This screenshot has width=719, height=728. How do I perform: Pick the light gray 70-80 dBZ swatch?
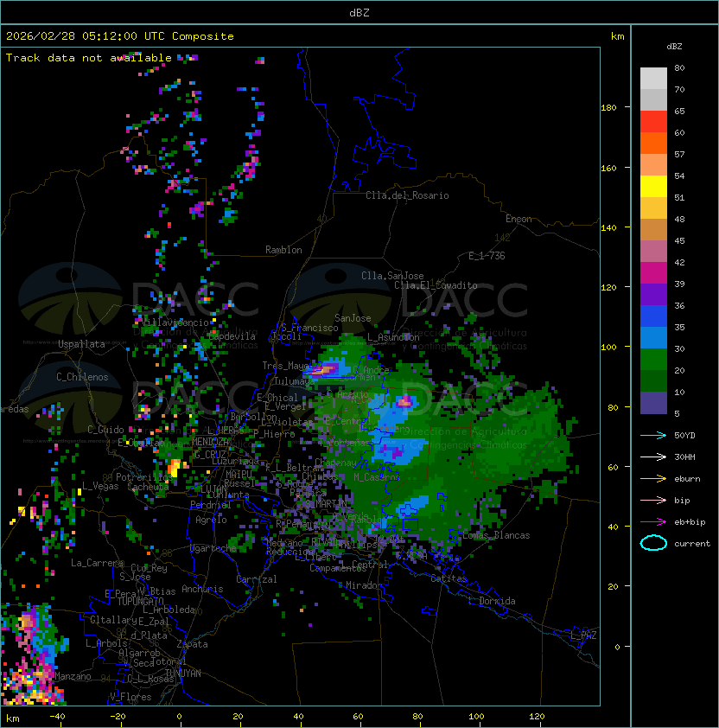tap(653, 79)
